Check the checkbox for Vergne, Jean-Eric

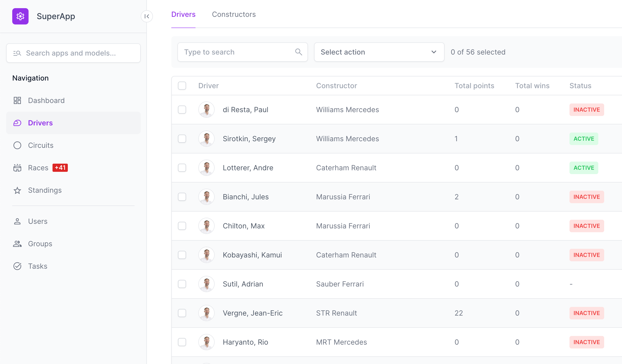(182, 313)
